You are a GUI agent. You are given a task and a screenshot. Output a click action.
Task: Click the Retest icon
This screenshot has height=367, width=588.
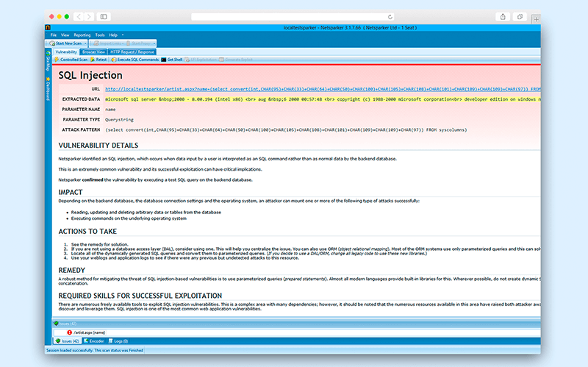click(x=93, y=60)
